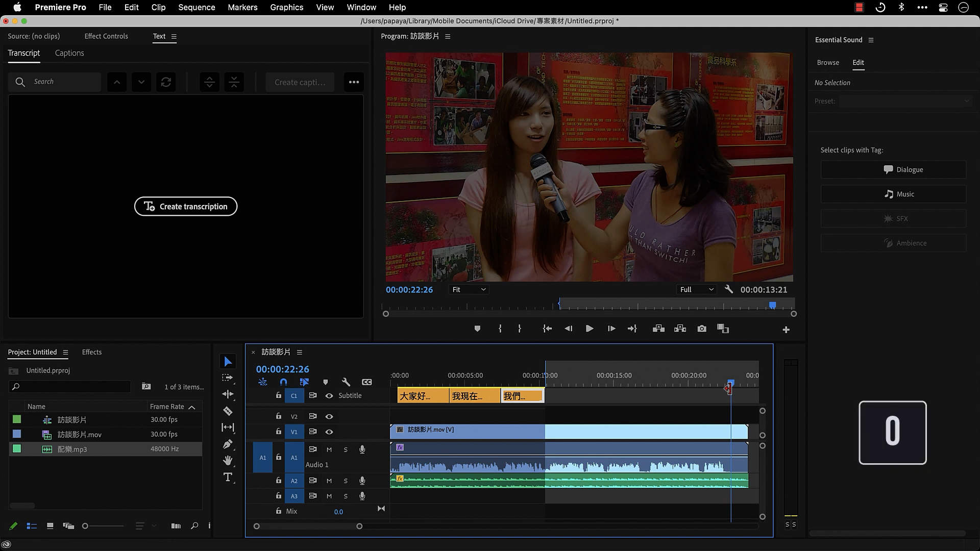Switch to the Captions tab
Viewport: 980px width, 551px height.
pos(69,53)
